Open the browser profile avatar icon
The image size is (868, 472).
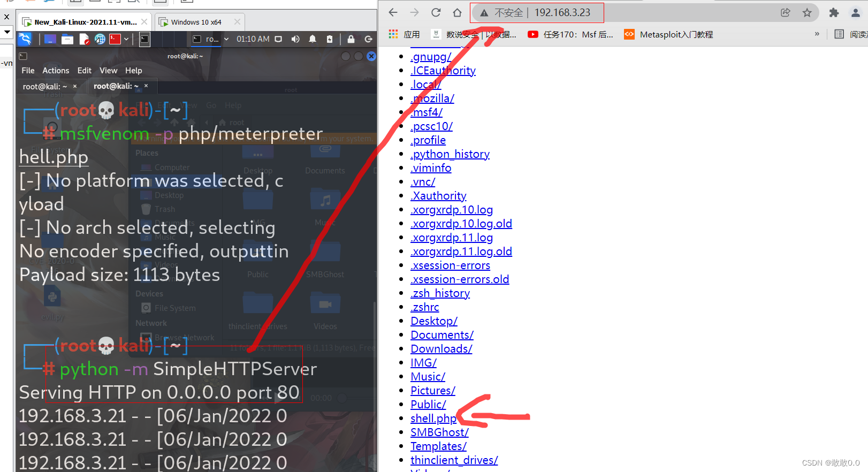click(x=856, y=12)
